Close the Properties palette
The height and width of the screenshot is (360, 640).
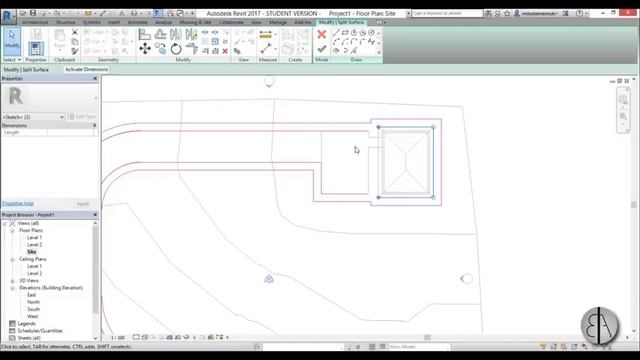tap(95, 78)
